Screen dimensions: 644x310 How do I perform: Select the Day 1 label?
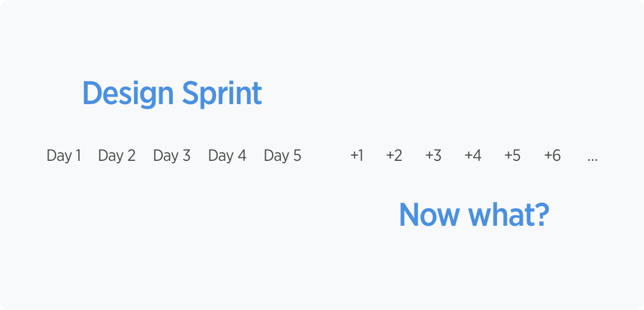pos(64,156)
